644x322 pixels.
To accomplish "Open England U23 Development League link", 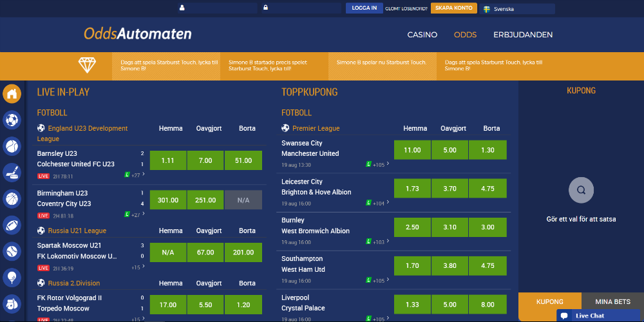I will 82,133.
